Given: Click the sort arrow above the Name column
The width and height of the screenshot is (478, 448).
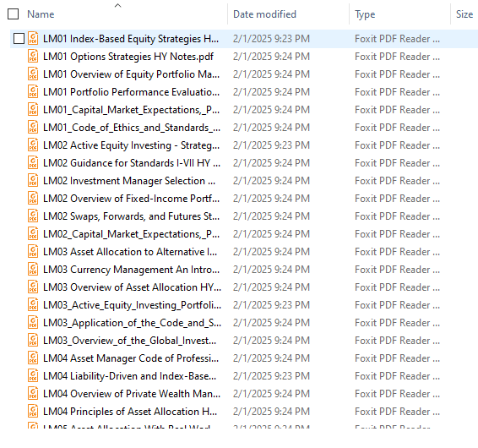Looking at the screenshot, I should pos(117,5).
